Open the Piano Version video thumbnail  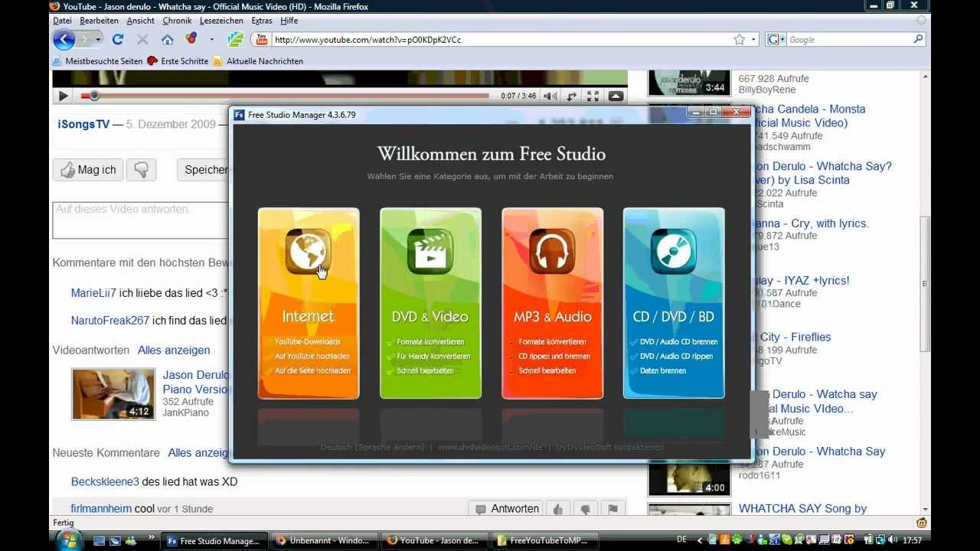point(113,394)
